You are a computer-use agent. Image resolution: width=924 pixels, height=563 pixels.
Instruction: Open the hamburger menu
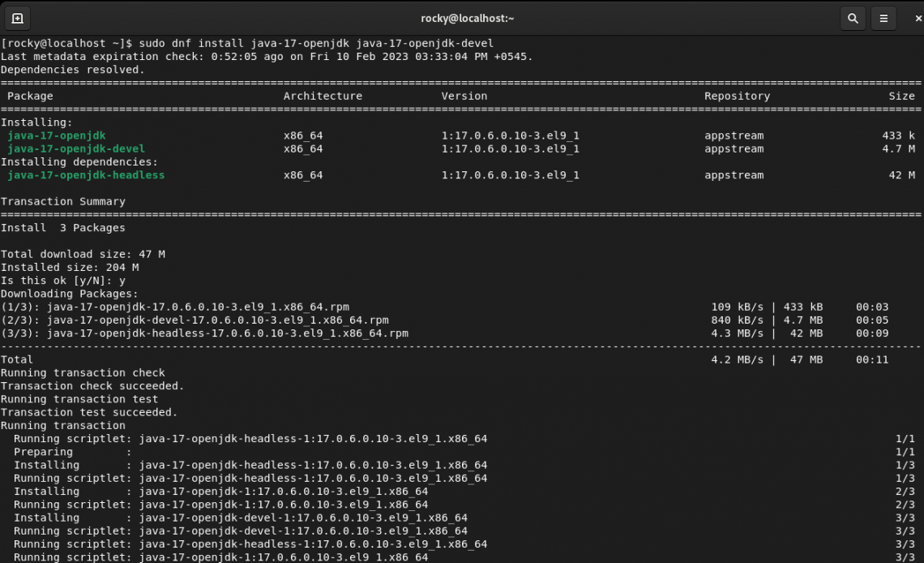tap(883, 17)
